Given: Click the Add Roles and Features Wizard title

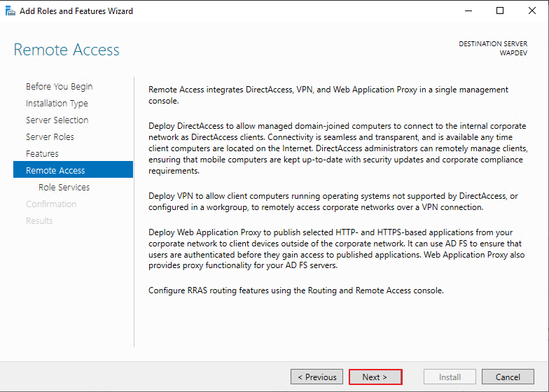Looking at the screenshot, I should tap(76, 11).
